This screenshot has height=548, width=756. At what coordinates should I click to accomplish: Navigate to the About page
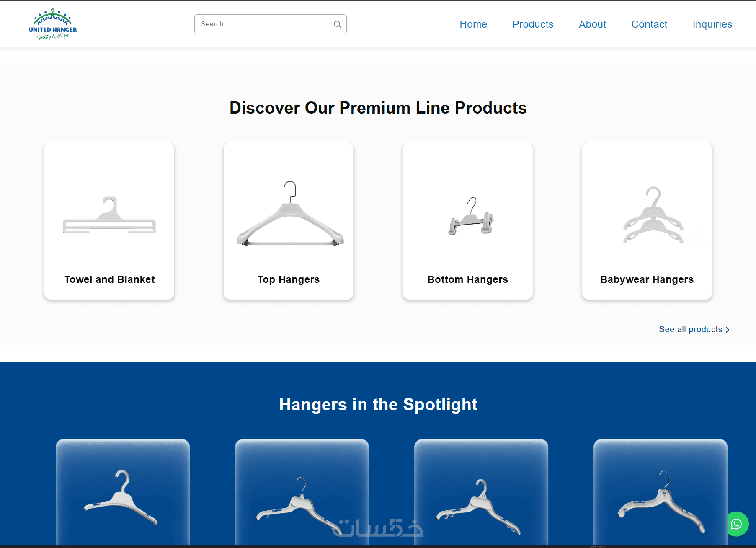point(592,24)
